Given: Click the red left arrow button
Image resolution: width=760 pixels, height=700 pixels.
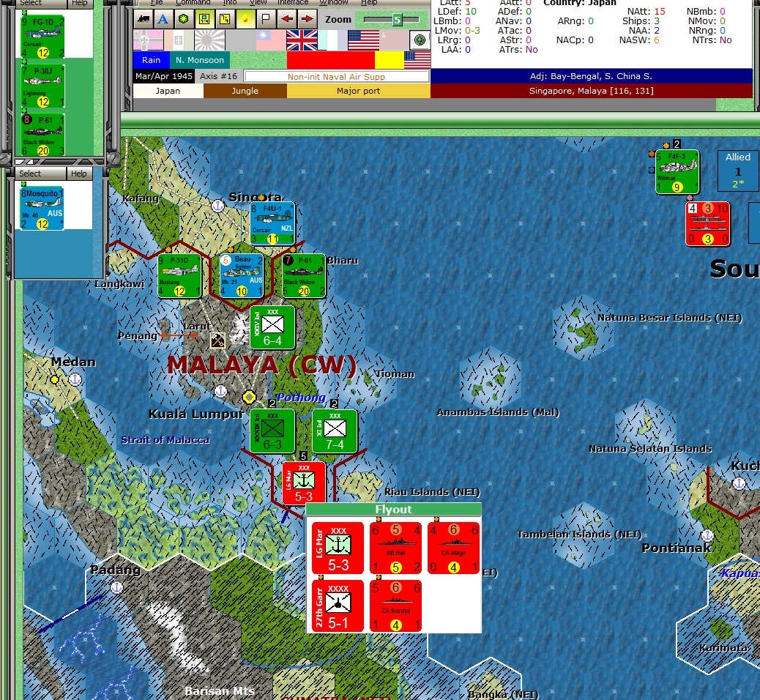Looking at the screenshot, I should [286, 19].
